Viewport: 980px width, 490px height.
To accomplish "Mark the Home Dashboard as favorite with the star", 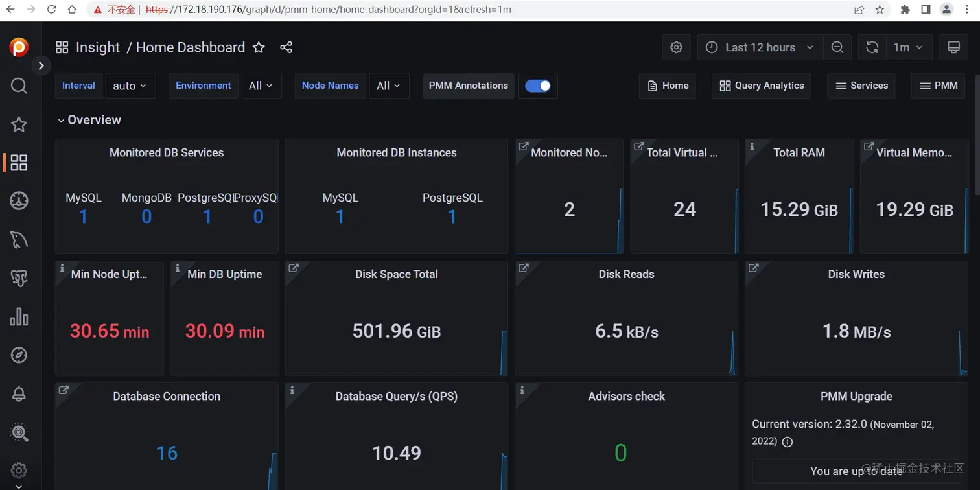I will (x=259, y=47).
